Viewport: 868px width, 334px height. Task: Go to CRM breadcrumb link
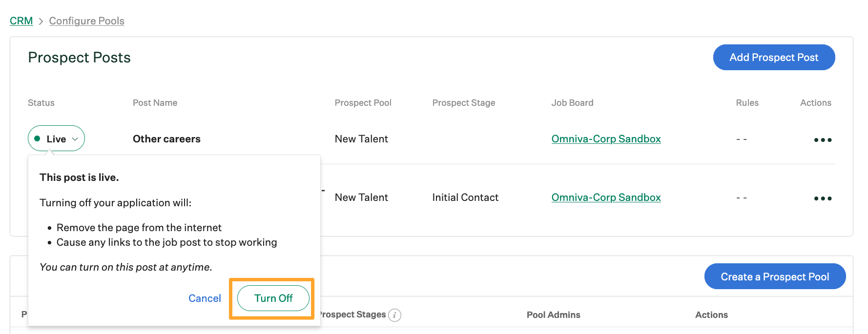pyautogui.click(x=21, y=21)
